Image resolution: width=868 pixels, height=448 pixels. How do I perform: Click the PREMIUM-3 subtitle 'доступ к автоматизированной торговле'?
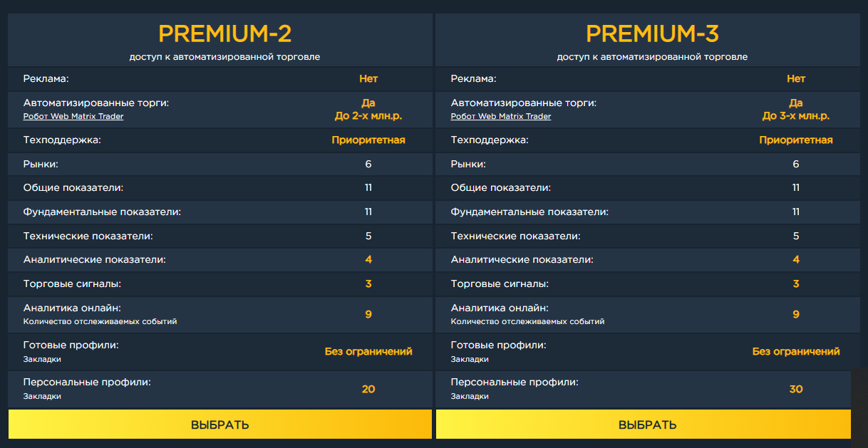click(652, 57)
